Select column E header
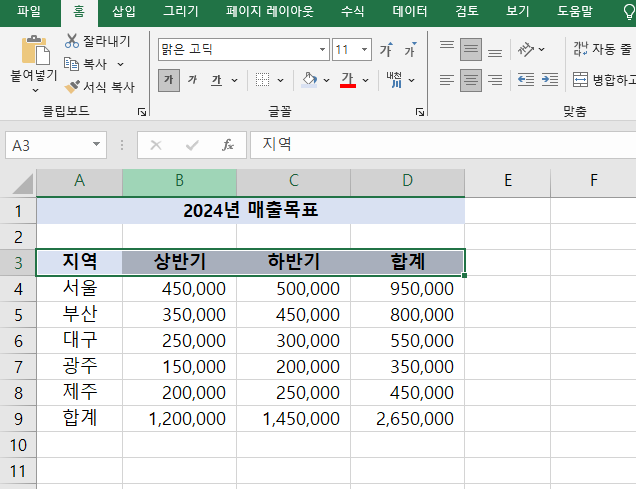The width and height of the screenshot is (636, 489). pyautogui.click(x=508, y=180)
